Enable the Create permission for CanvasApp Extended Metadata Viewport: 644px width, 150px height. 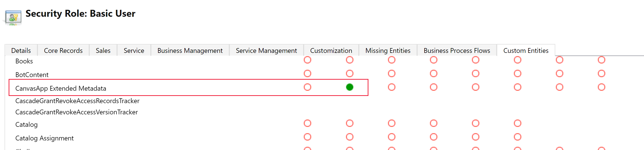(x=307, y=88)
